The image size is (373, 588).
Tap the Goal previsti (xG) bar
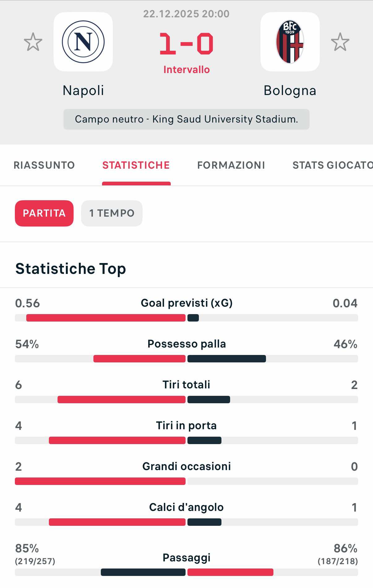pos(186,318)
